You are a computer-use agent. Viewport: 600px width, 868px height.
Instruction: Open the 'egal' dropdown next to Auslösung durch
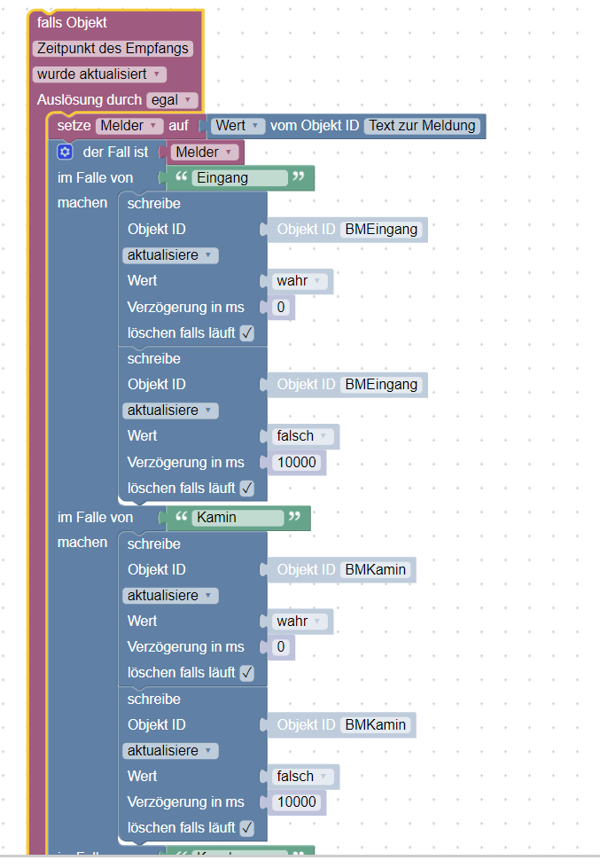[172, 100]
